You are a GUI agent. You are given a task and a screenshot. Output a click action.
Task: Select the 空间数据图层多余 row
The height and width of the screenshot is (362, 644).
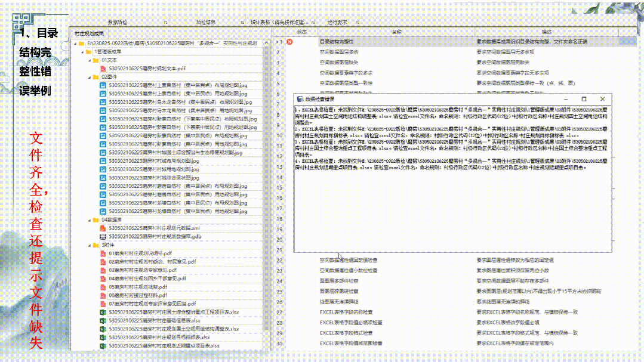click(456, 52)
